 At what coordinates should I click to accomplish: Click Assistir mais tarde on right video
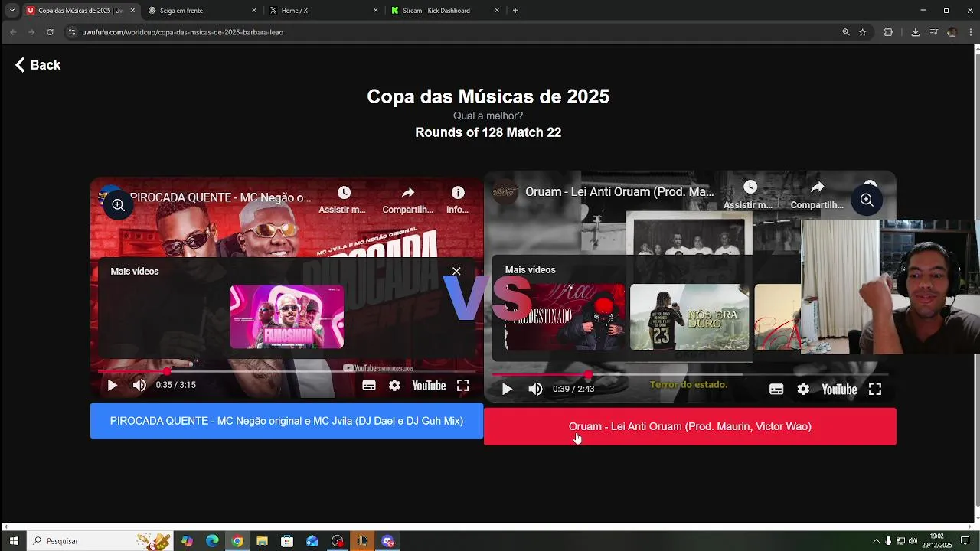pyautogui.click(x=749, y=195)
